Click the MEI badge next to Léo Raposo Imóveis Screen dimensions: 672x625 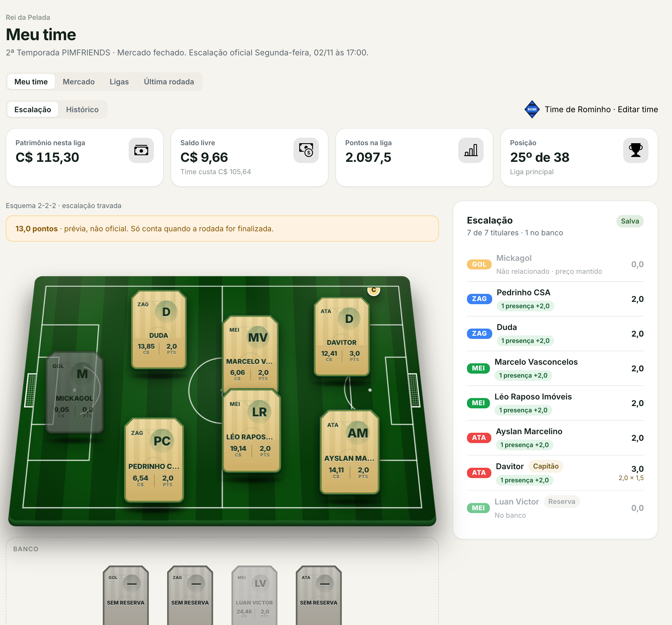coord(478,403)
